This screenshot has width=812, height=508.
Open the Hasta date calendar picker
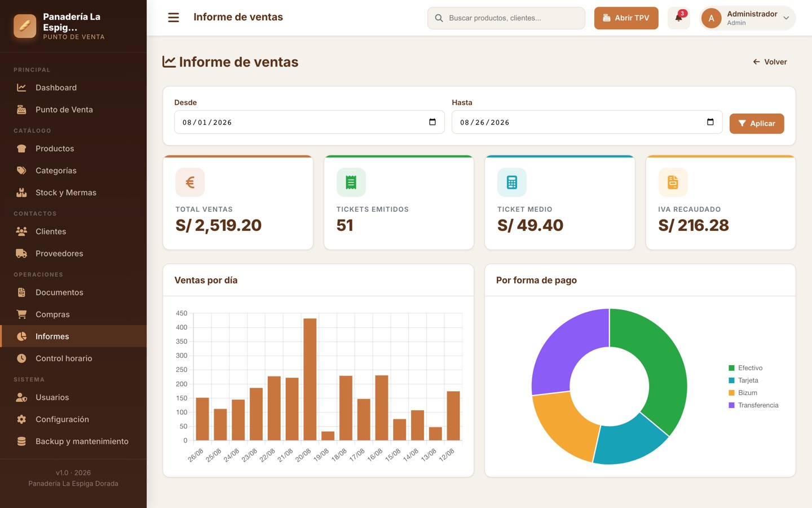click(x=710, y=122)
